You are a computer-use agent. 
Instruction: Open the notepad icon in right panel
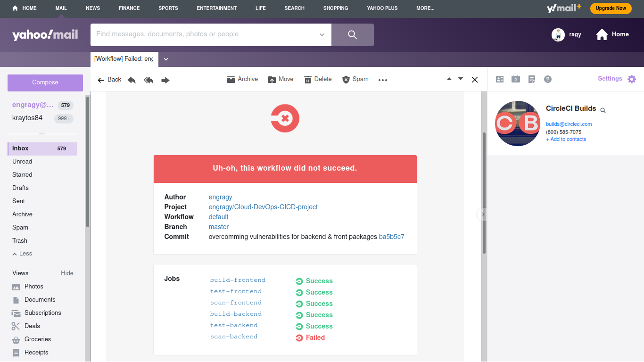click(x=532, y=79)
